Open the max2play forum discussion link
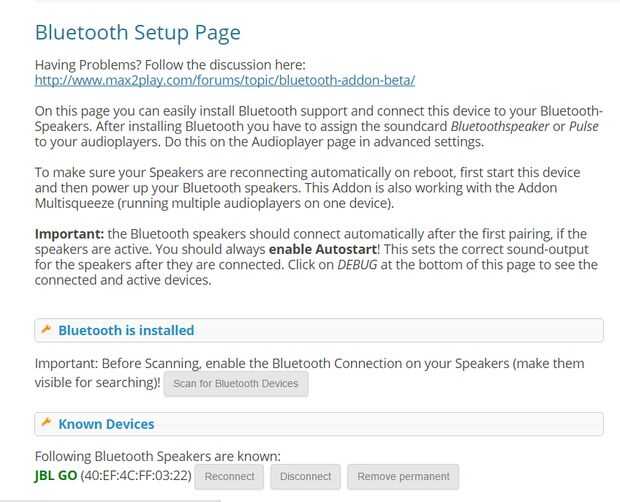The width and height of the screenshot is (620, 502). [225, 79]
